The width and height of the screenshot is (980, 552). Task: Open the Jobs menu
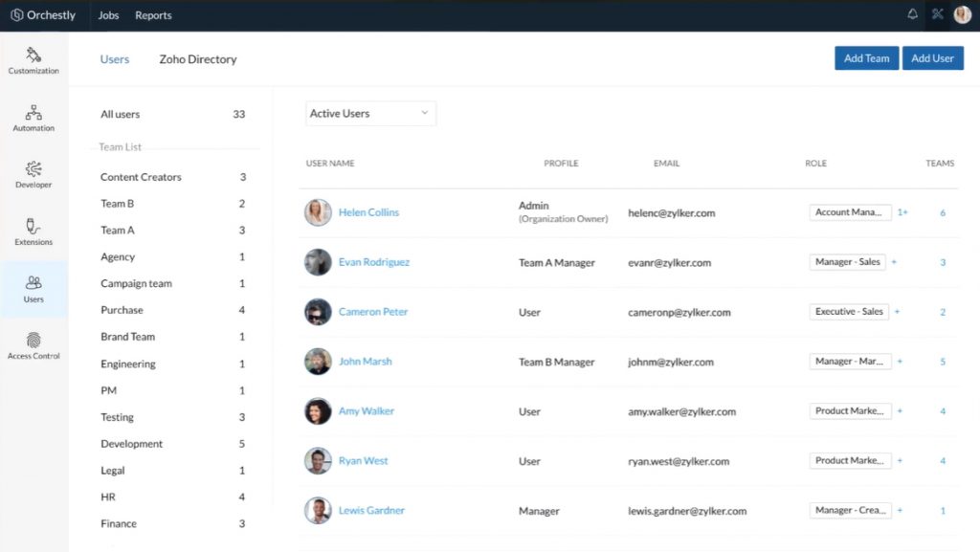tap(108, 14)
